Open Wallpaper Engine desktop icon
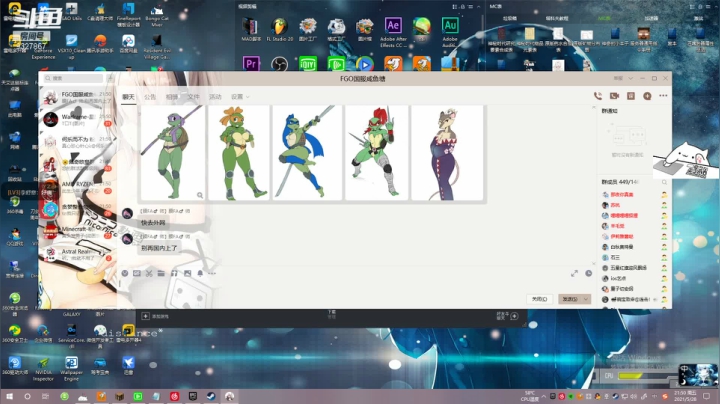 [71, 369]
